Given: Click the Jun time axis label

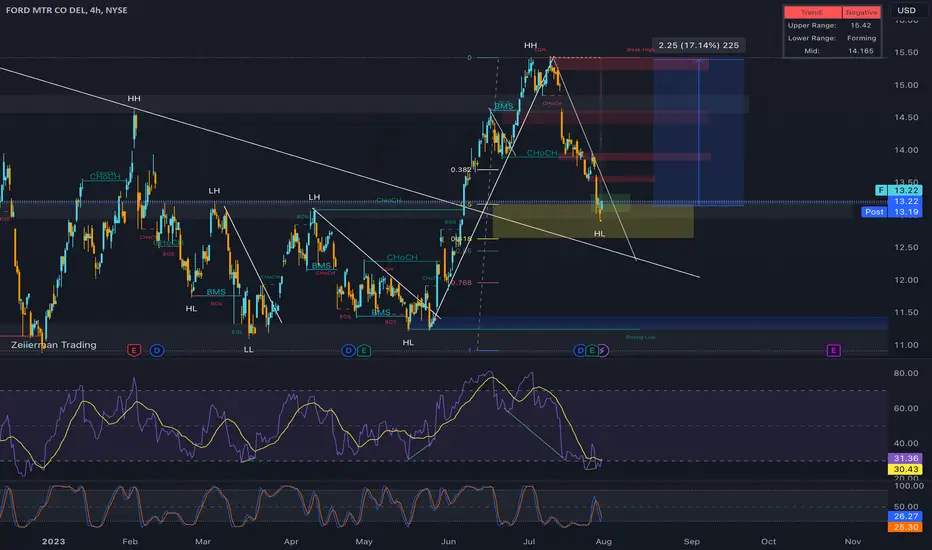Looking at the screenshot, I should 448,542.
